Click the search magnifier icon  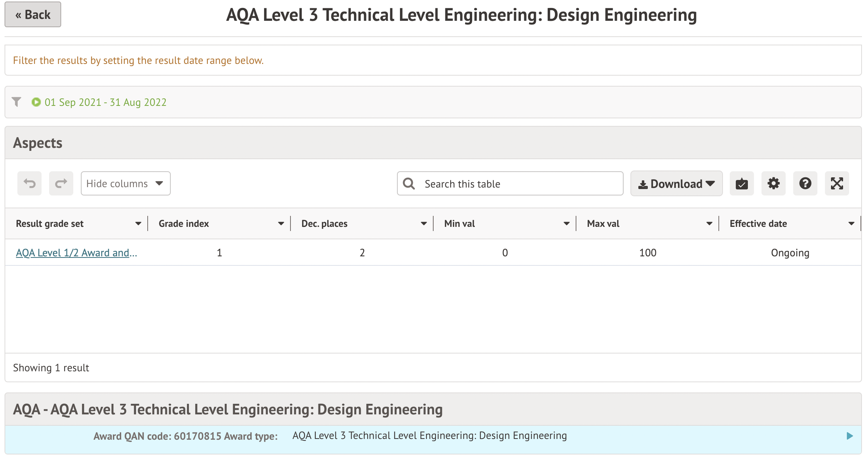[409, 184]
